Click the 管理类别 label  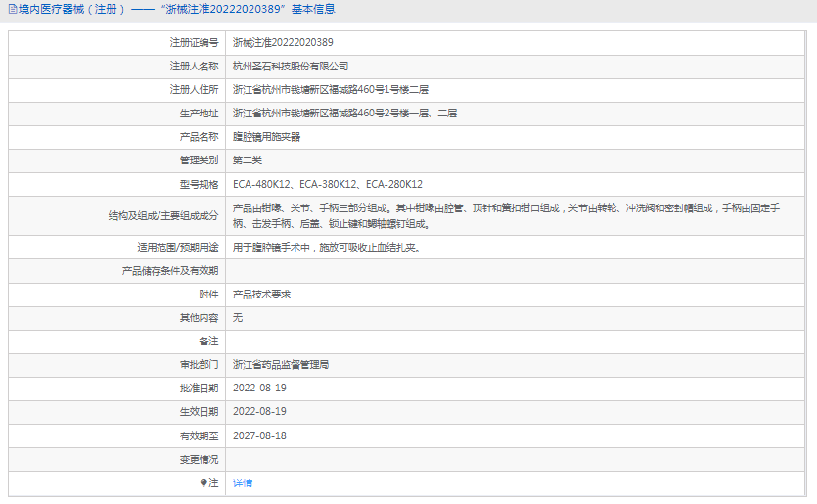[x=199, y=160]
